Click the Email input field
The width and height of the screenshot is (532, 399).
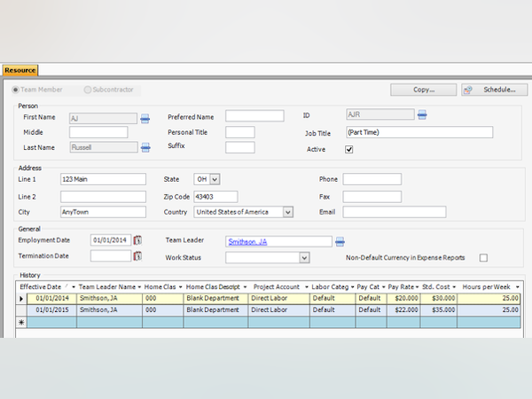point(395,212)
